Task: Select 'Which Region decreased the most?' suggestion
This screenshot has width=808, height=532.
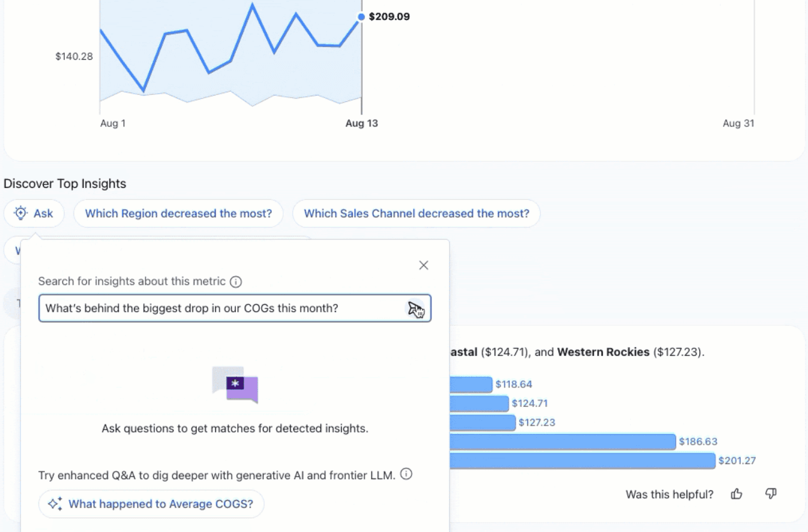Action: point(179,214)
